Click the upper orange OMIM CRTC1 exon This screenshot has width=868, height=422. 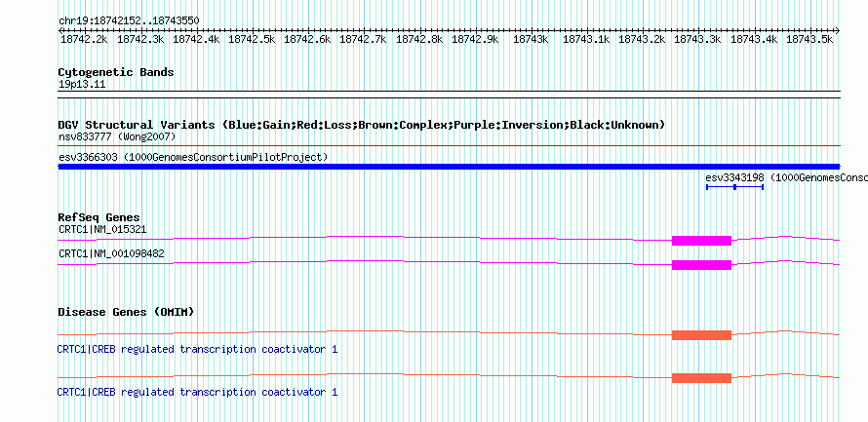(701, 335)
